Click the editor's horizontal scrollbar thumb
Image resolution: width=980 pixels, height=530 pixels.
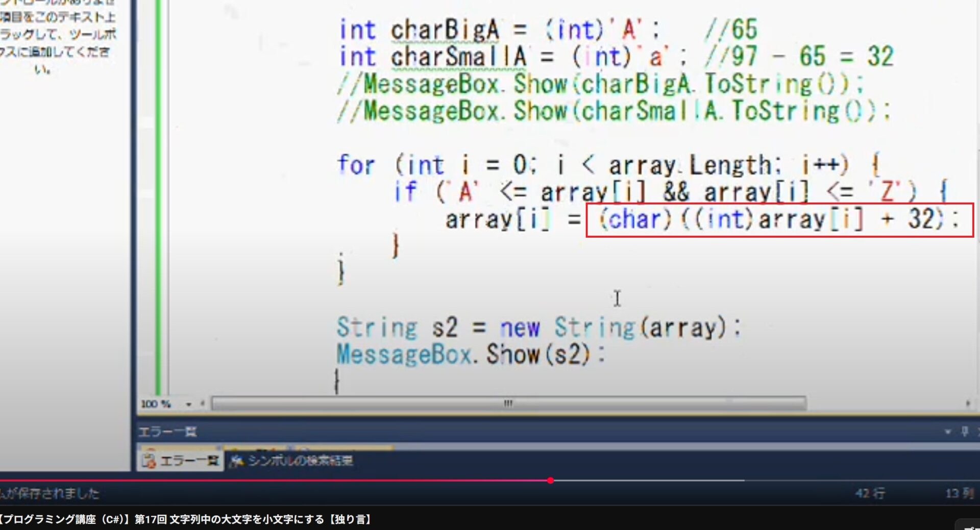pyautogui.click(x=508, y=404)
